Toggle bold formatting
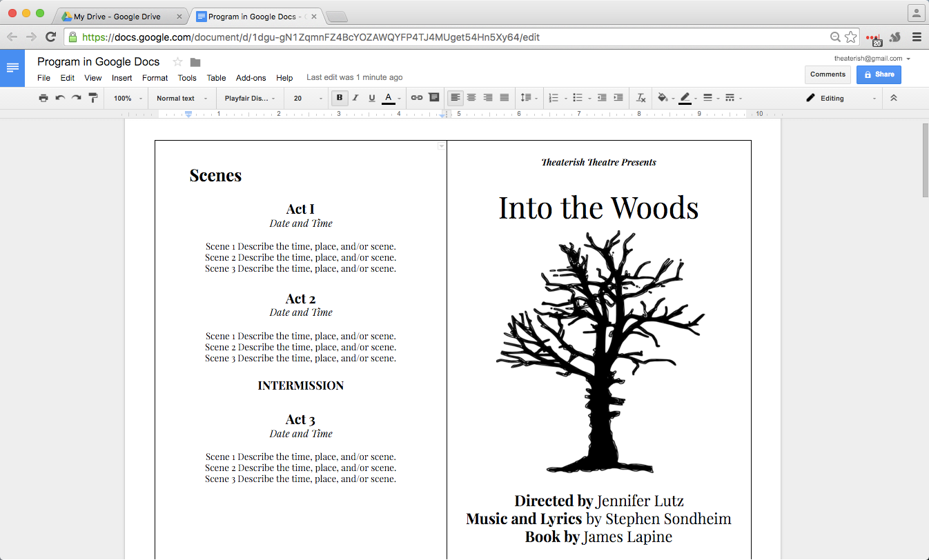 [339, 98]
